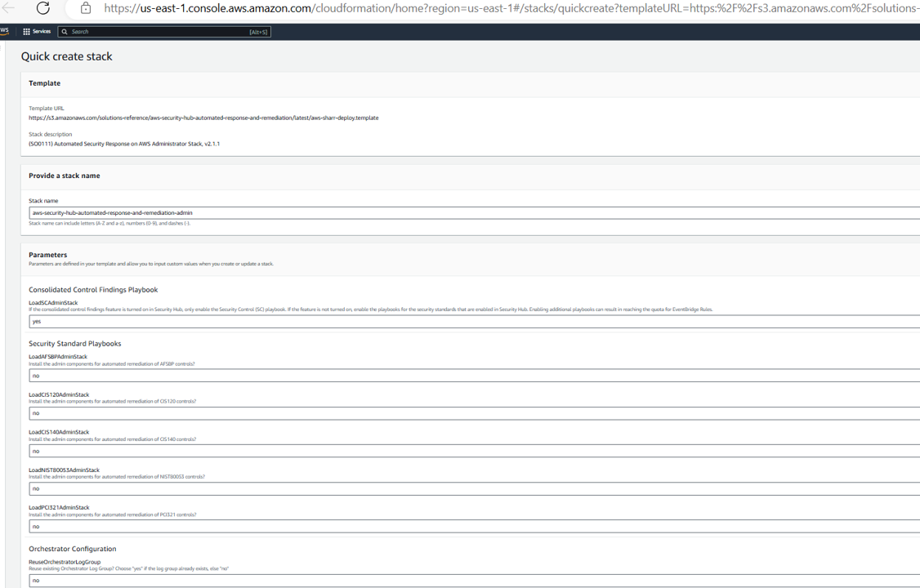The image size is (920, 588).
Task: Click the 'Parameters' section heading
Action: tap(48, 255)
